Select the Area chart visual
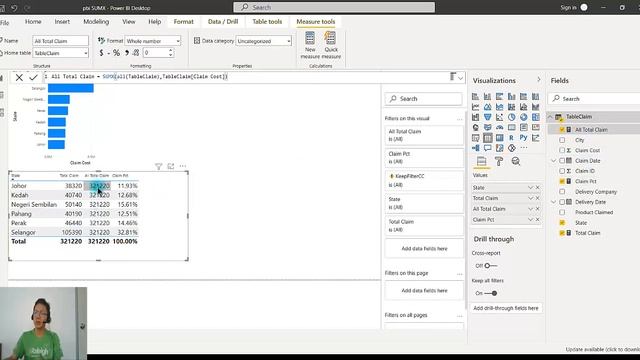The height and width of the screenshot is (360, 640). (487, 107)
